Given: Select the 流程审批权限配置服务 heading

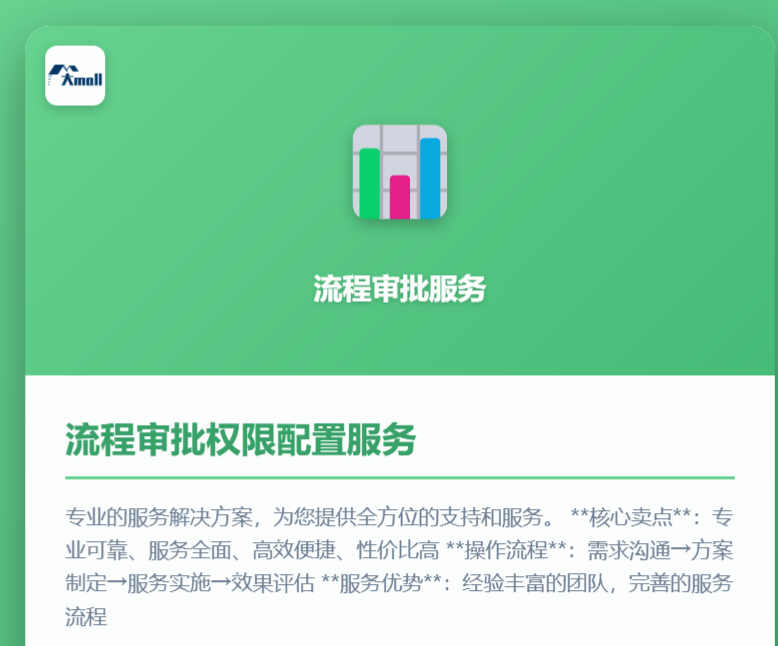Looking at the screenshot, I should (241, 440).
